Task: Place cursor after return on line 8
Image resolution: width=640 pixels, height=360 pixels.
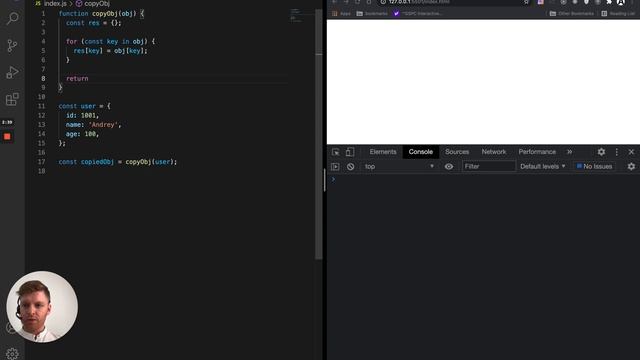Action: [89, 78]
